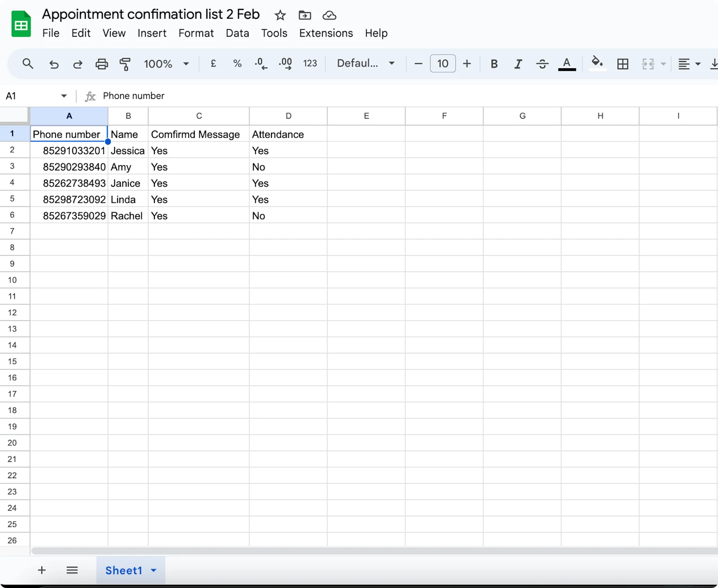Open the Extensions menu
718x588 pixels.
pyautogui.click(x=325, y=33)
